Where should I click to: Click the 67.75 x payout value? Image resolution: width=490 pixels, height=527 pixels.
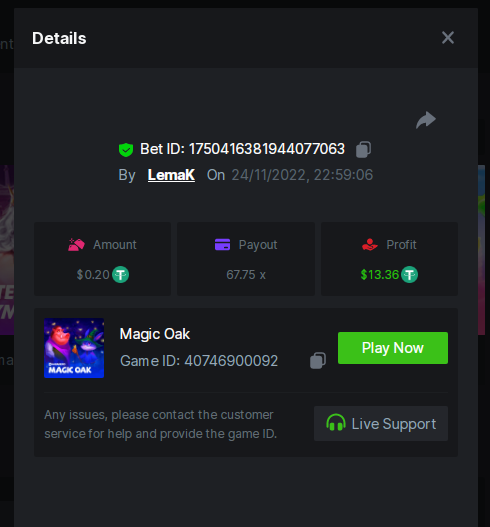[246, 275]
